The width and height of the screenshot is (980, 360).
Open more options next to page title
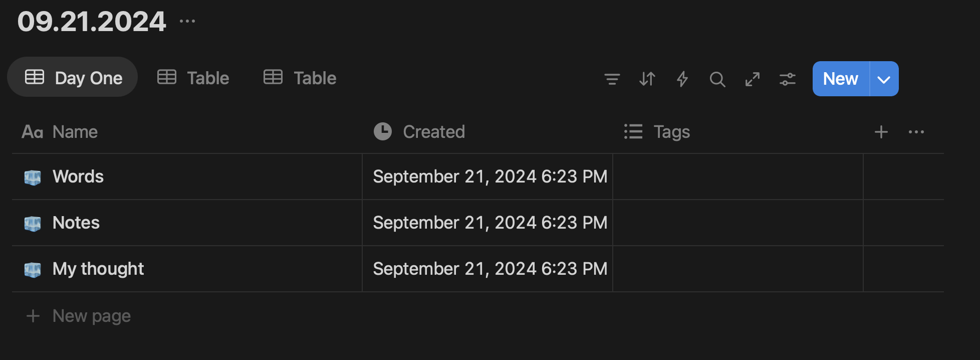[x=187, y=21]
